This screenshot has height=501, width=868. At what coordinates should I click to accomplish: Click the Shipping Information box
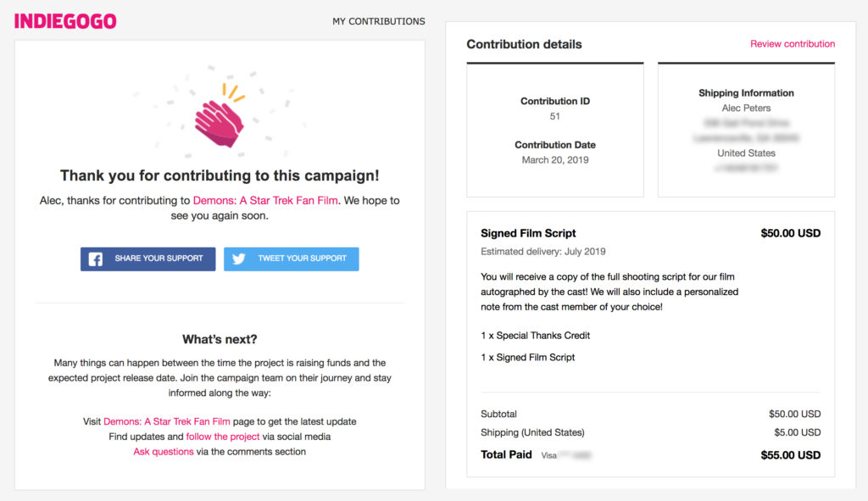click(746, 131)
